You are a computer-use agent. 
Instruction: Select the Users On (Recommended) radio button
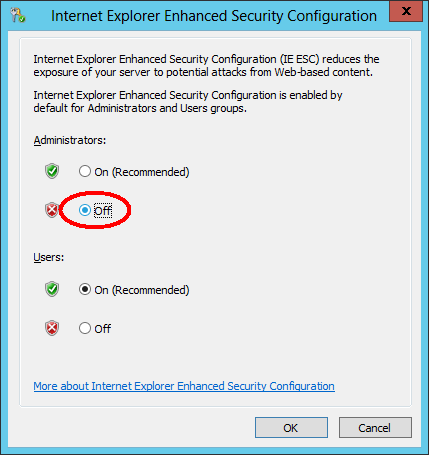tap(85, 289)
